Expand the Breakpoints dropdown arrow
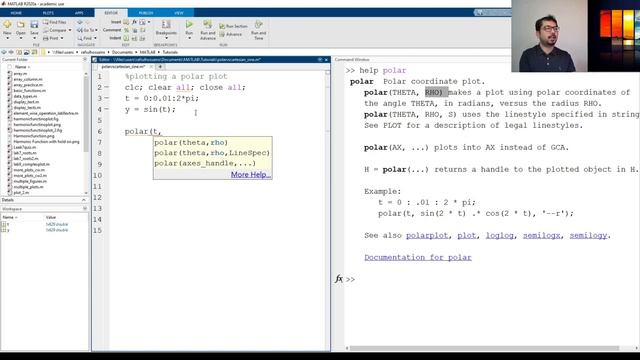Screen dimensions: 640x360 click(166, 38)
